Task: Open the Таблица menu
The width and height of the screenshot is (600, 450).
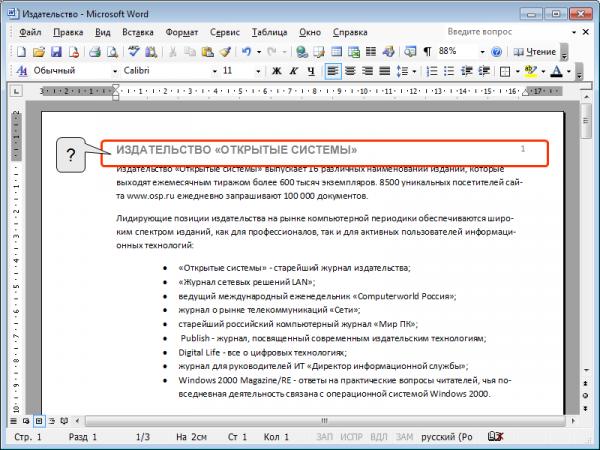Action: coord(269,33)
